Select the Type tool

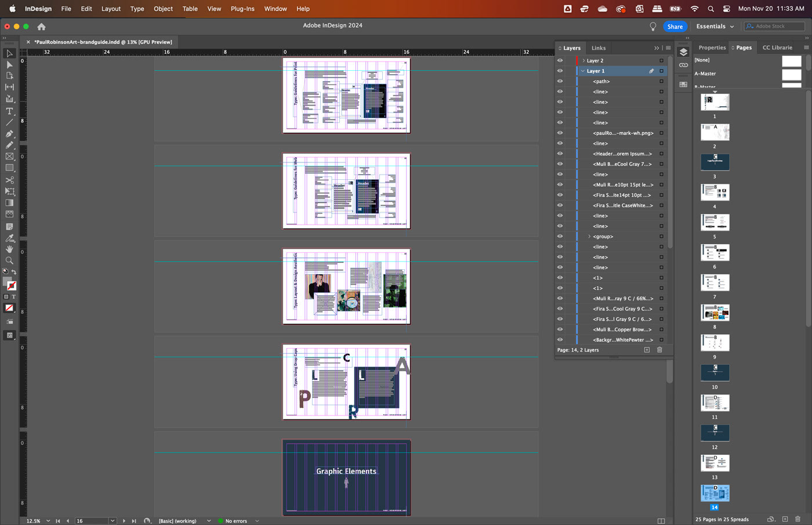coord(9,111)
